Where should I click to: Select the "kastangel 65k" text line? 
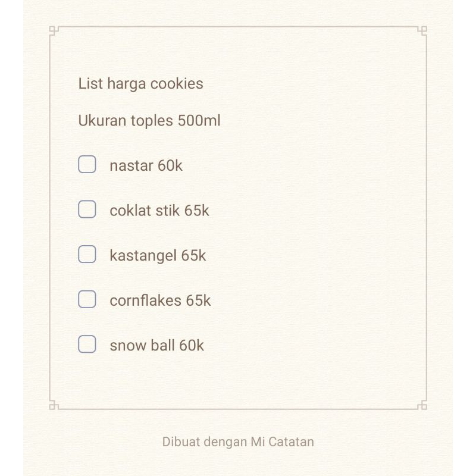pos(158,255)
